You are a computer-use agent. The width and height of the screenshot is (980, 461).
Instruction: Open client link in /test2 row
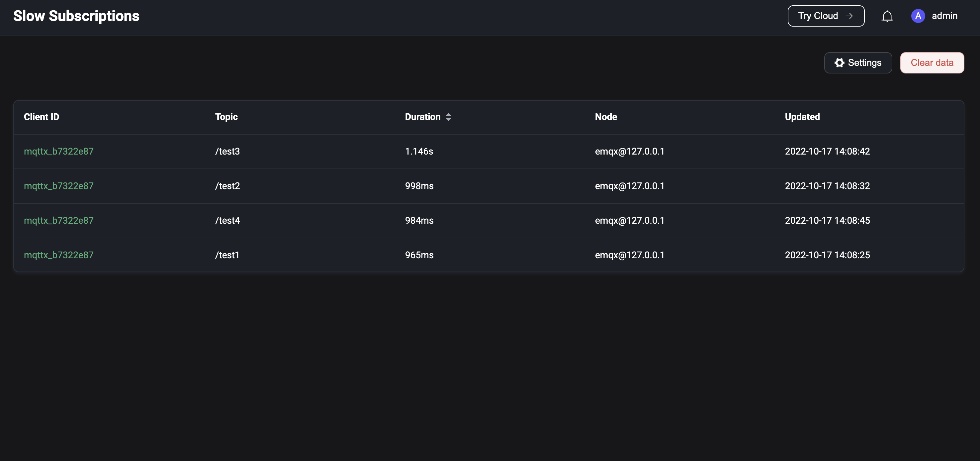(x=58, y=186)
